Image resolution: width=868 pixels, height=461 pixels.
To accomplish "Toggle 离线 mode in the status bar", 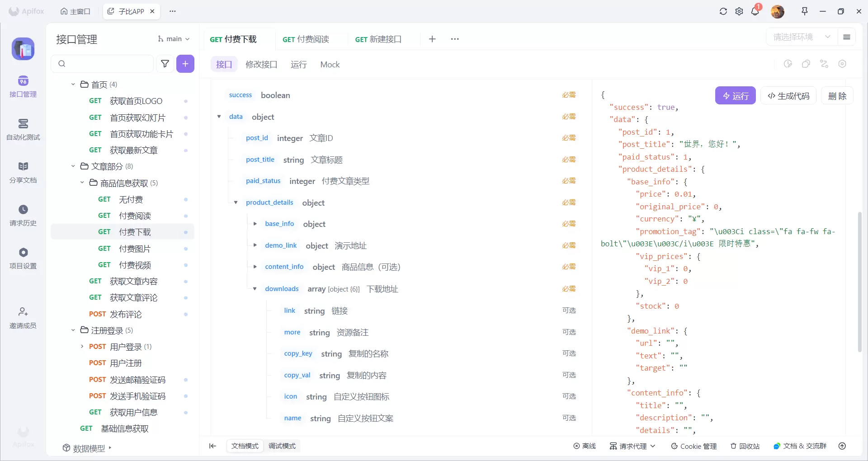I will (585, 446).
